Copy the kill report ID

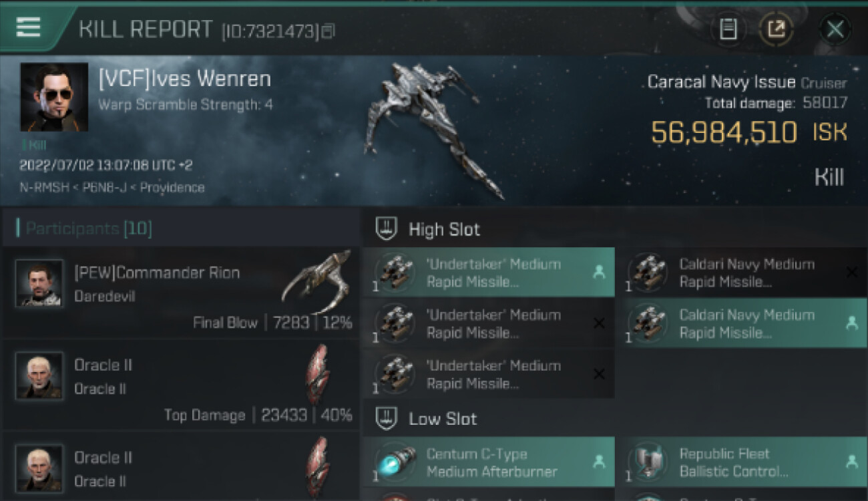(x=328, y=31)
